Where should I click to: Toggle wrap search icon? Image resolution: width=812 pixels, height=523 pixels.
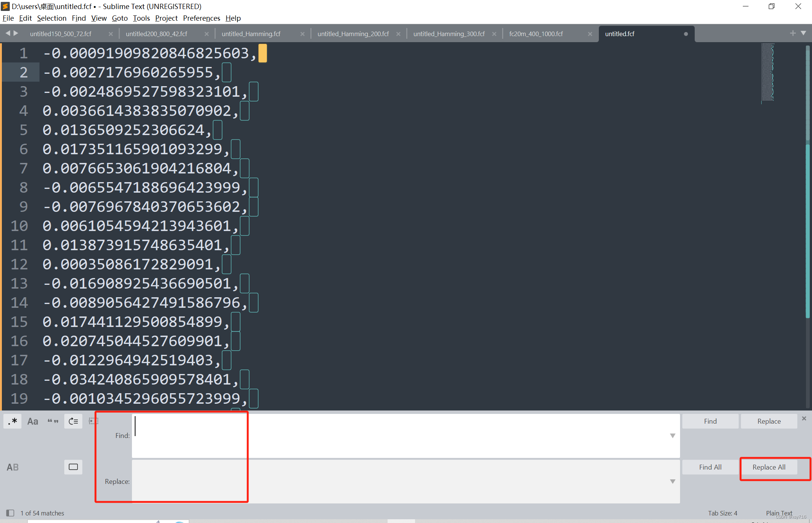(73, 421)
